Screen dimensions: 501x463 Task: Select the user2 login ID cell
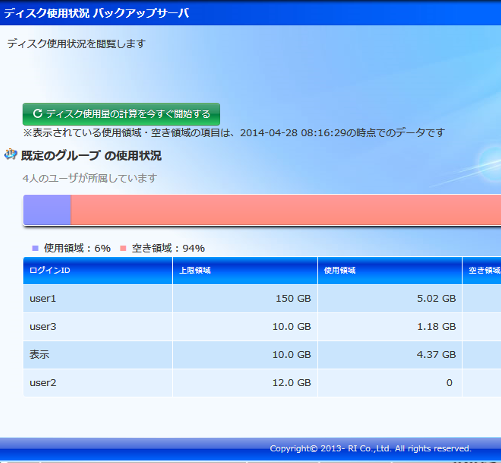click(98, 382)
